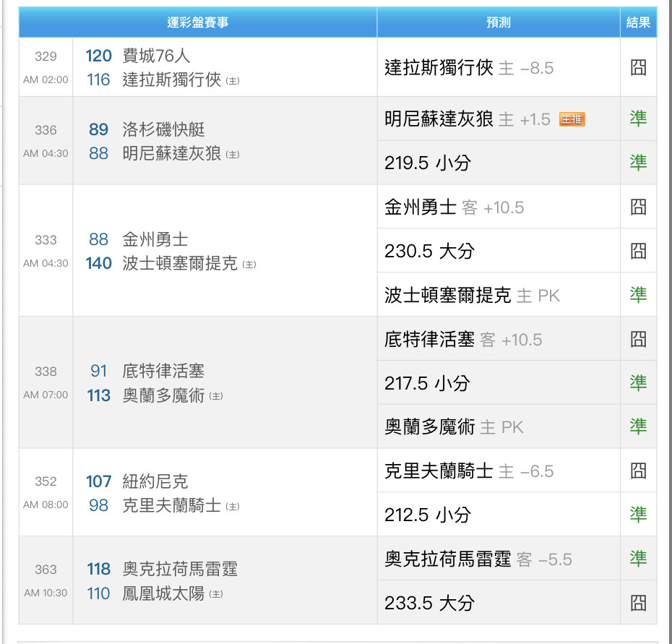The image size is (672, 644).
Task: Click the 囧 result for 金州勇士 +10.5
Action: pos(638,207)
